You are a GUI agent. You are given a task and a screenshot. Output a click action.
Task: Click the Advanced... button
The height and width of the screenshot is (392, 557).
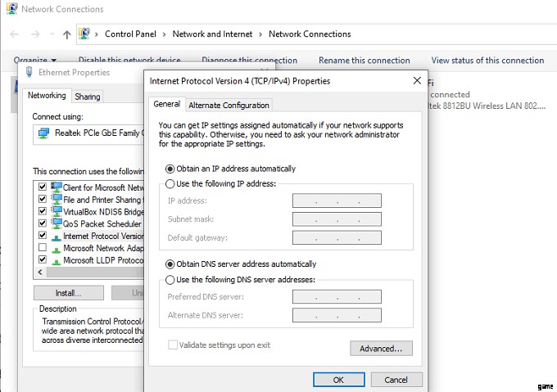click(381, 349)
